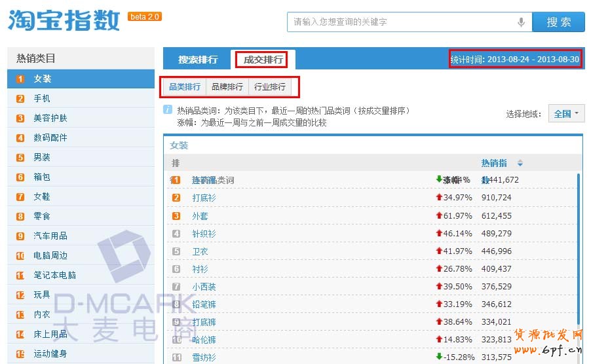The height and width of the screenshot is (364, 589).
Task: Select category 美容护肤 in sidebar
Action: pos(81,118)
